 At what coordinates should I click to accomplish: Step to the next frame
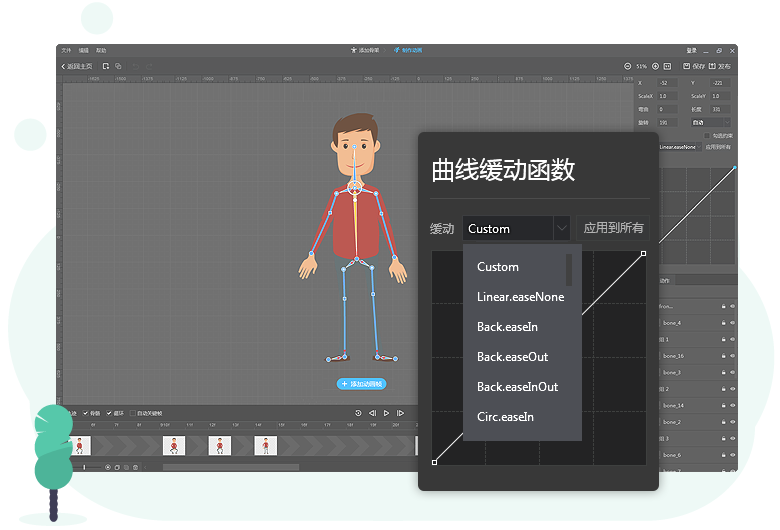(x=400, y=413)
